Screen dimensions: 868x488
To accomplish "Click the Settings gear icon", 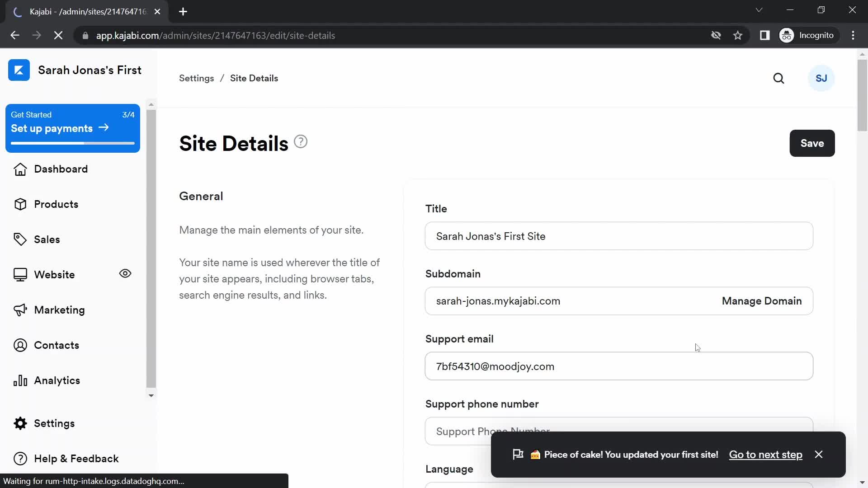I will coord(20,423).
